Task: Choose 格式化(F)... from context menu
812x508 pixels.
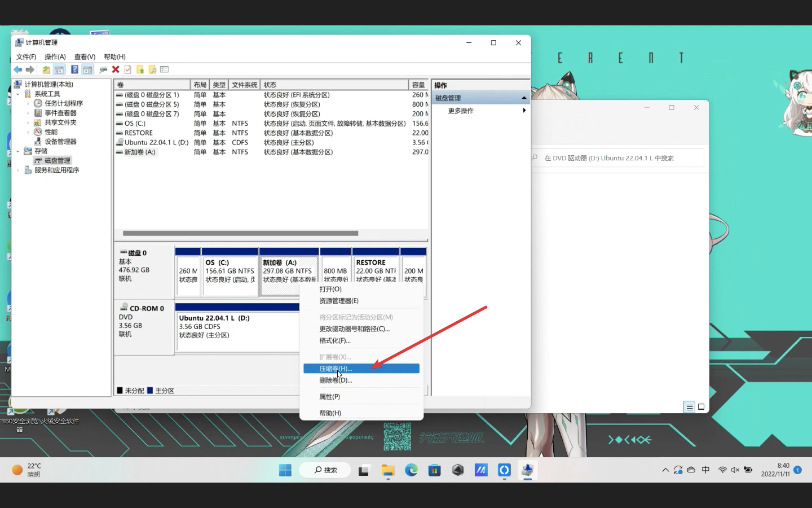Action: pyautogui.click(x=361, y=340)
